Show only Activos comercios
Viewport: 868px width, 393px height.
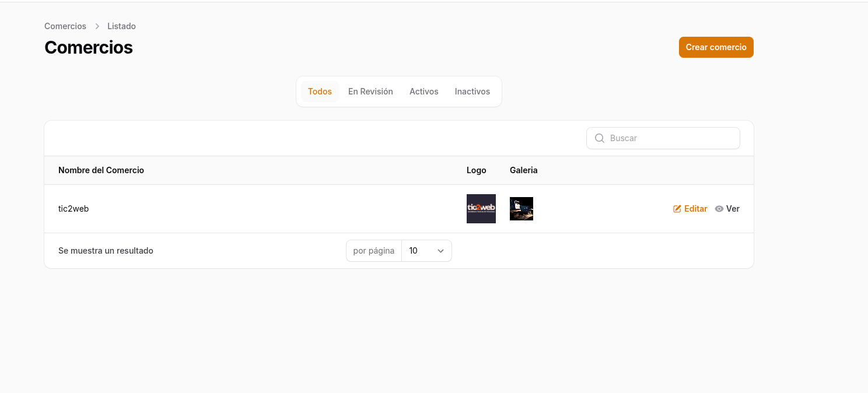pos(423,92)
